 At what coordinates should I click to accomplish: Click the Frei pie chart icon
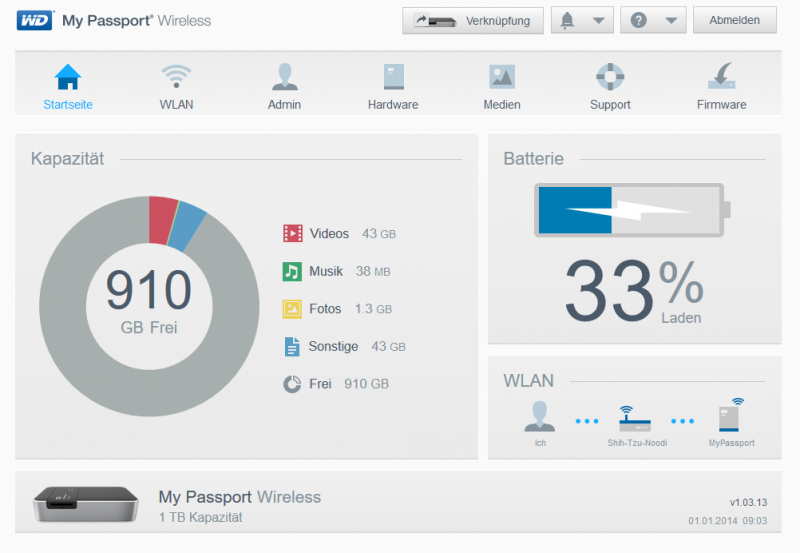[292, 384]
